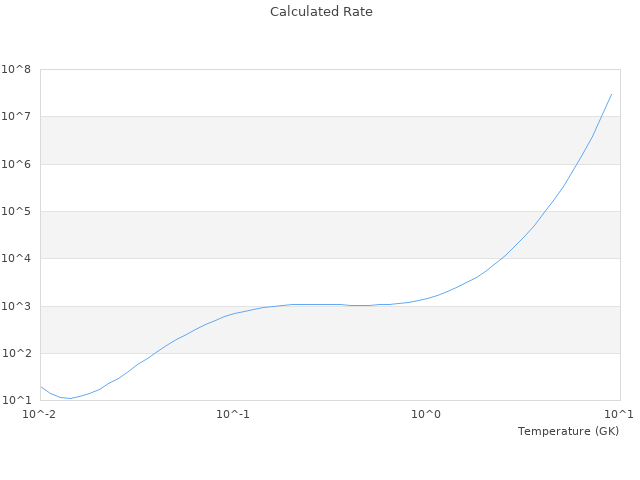
Task: Select the 10^-1 x-axis tick label
Action: coord(233,414)
